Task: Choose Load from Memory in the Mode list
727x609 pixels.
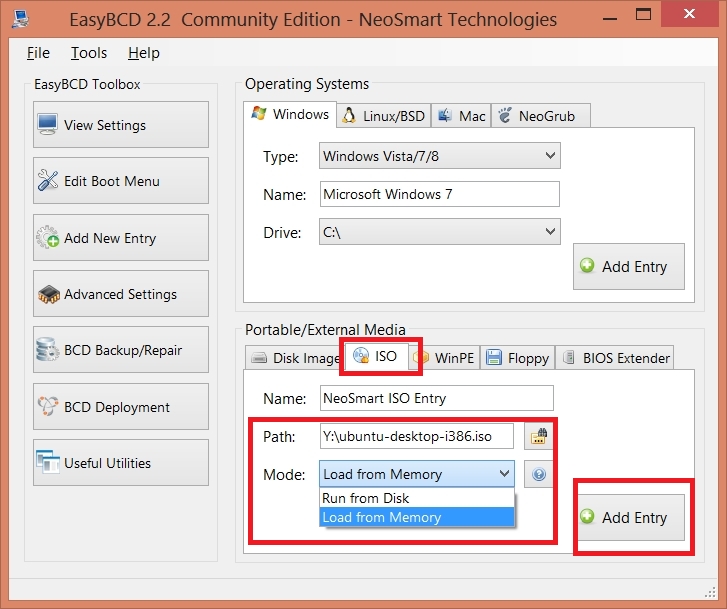Action: 417,517
